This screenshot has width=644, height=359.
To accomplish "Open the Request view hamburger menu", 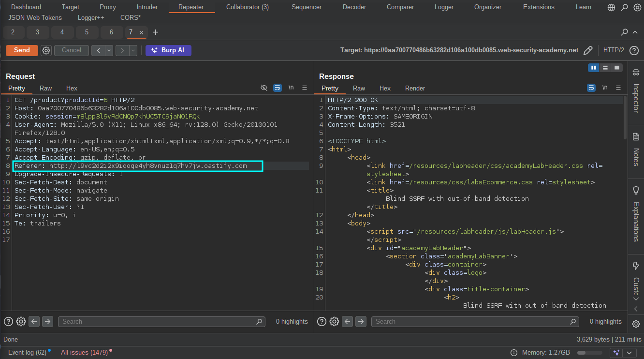I will 305,88.
